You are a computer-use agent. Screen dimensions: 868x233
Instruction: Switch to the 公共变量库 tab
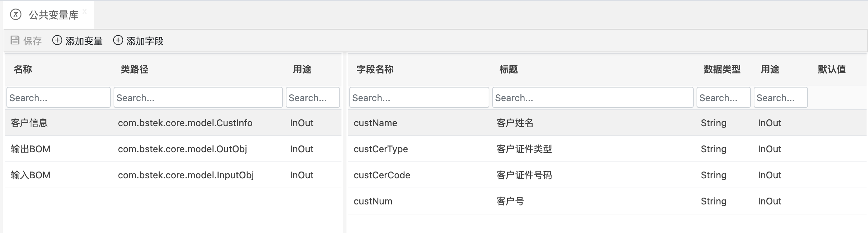(x=54, y=15)
